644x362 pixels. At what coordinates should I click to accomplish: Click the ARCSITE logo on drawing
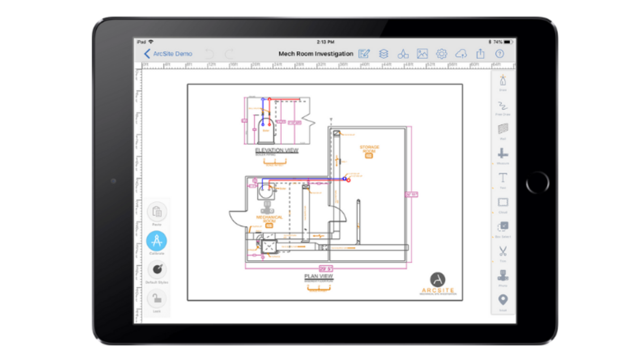[x=437, y=283]
